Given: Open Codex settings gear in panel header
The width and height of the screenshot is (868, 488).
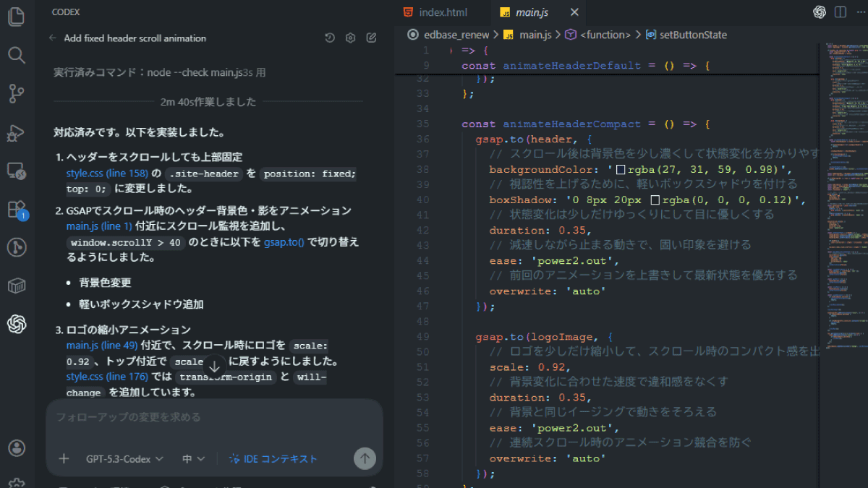Looking at the screenshot, I should [x=351, y=38].
